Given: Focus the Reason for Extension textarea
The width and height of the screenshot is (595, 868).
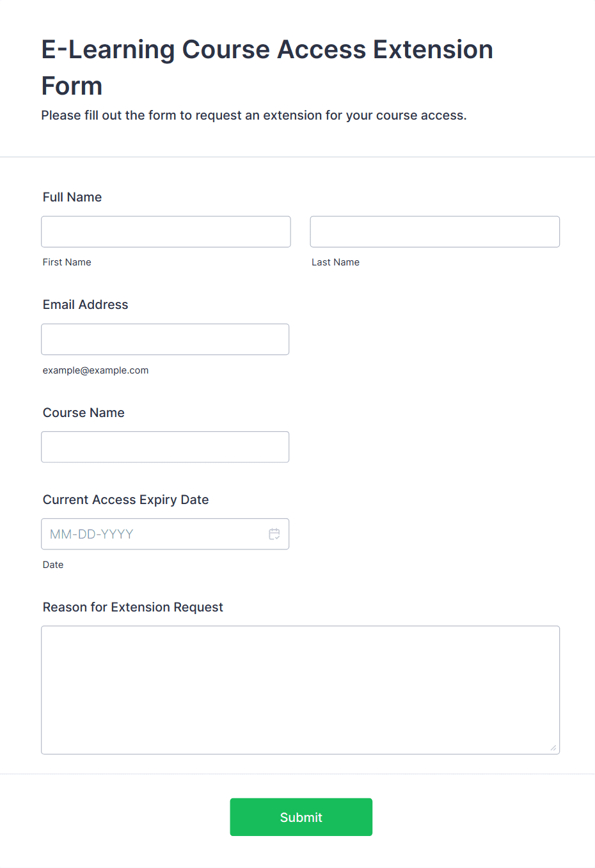Looking at the screenshot, I should click(301, 690).
